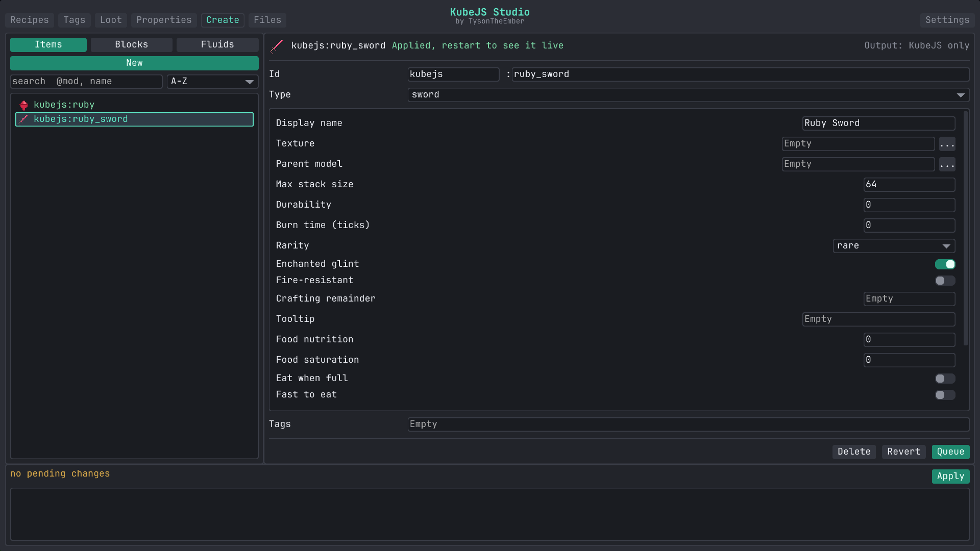Delete the ruby_sword item
The image size is (980, 551).
pyautogui.click(x=854, y=452)
